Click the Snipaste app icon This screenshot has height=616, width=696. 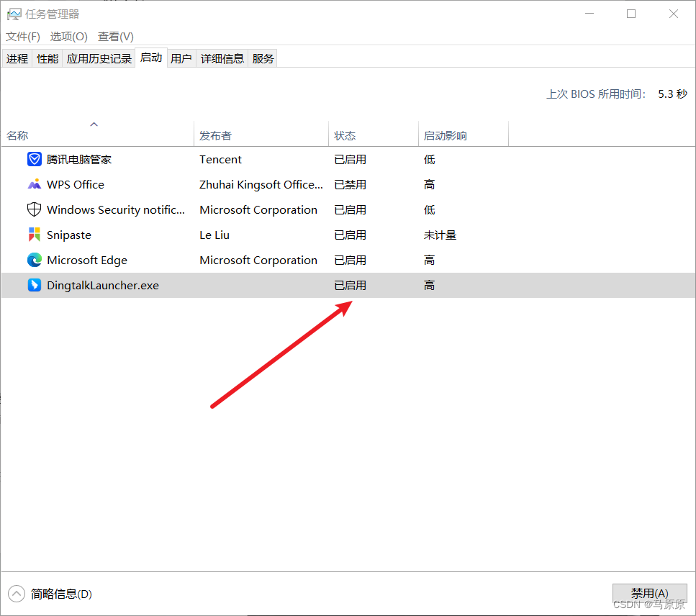[x=34, y=235]
